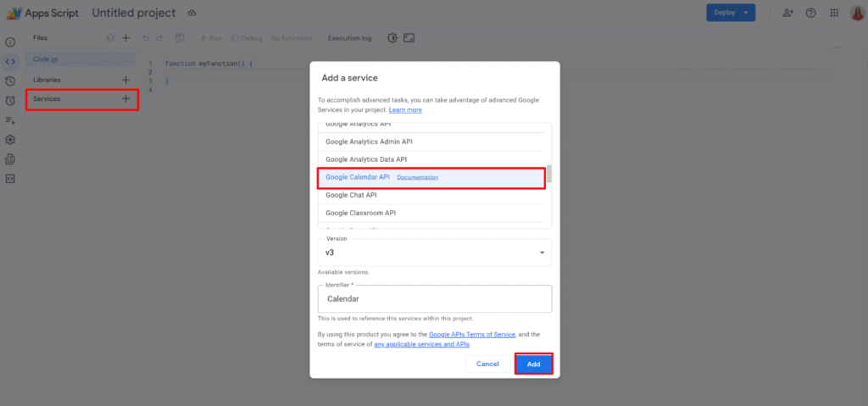This screenshot has width=868, height=406.
Task: Click the Cancel button in the dialog
Action: (487, 364)
